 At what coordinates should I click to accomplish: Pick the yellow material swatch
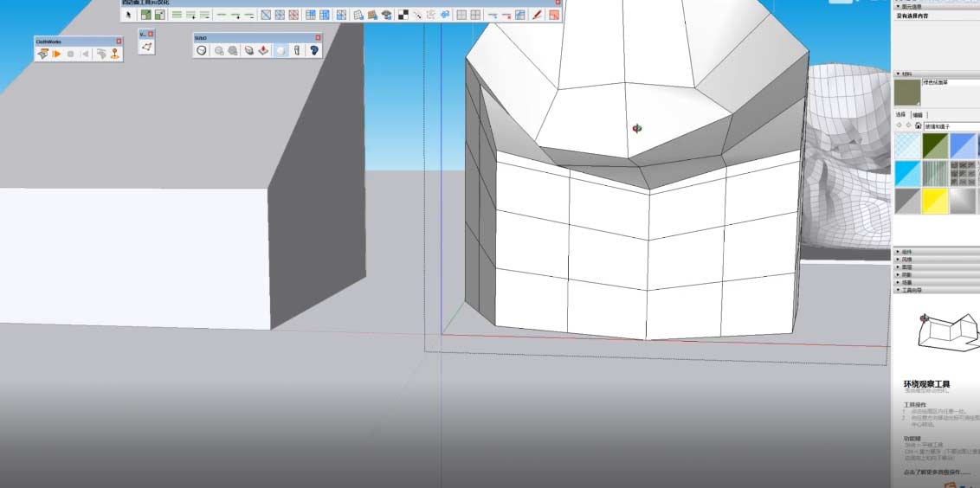pos(935,202)
